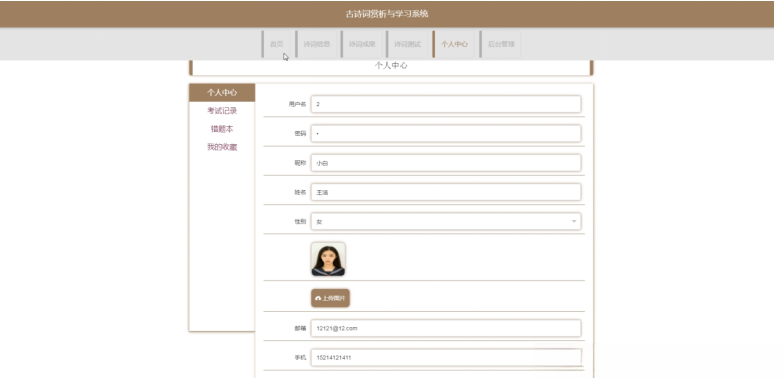Open the 诗词成果 navigation tab
Image resolution: width=783 pixels, height=378 pixels.
click(x=362, y=44)
